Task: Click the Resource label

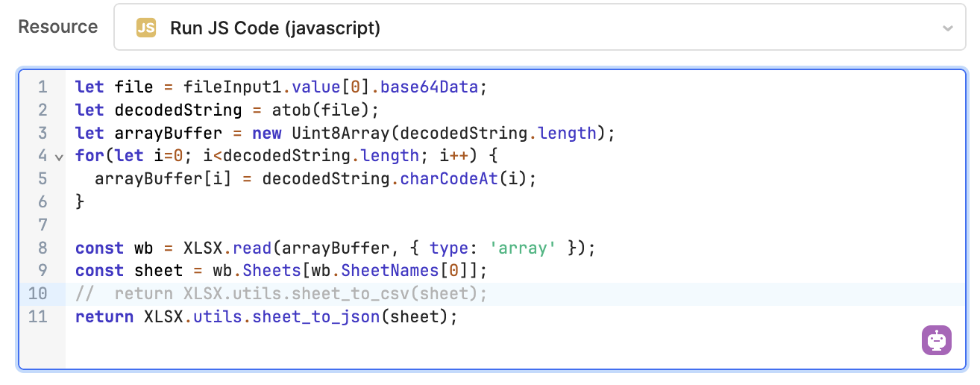Action: [x=57, y=27]
